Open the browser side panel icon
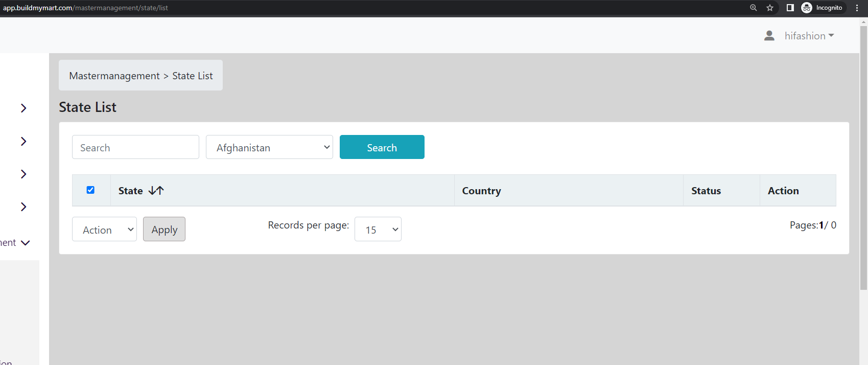Viewport: 868px width, 365px height. pos(790,8)
